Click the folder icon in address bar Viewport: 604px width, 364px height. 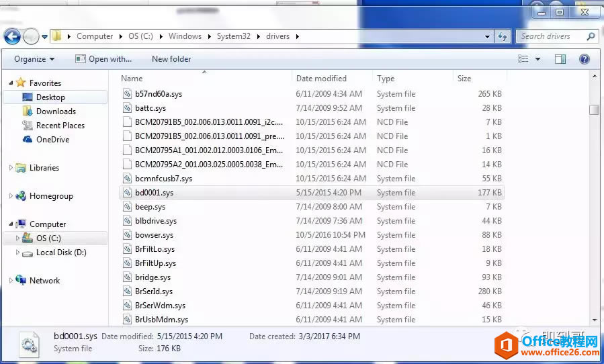click(x=56, y=36)
